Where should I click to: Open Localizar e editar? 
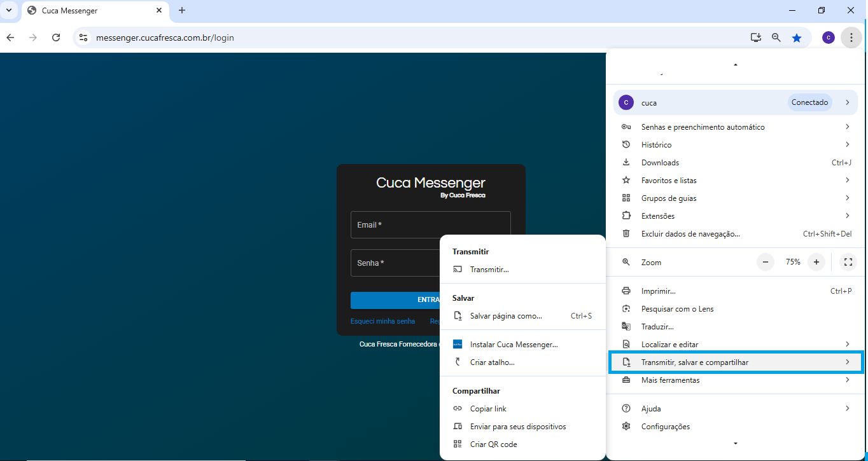pos(736,345)
